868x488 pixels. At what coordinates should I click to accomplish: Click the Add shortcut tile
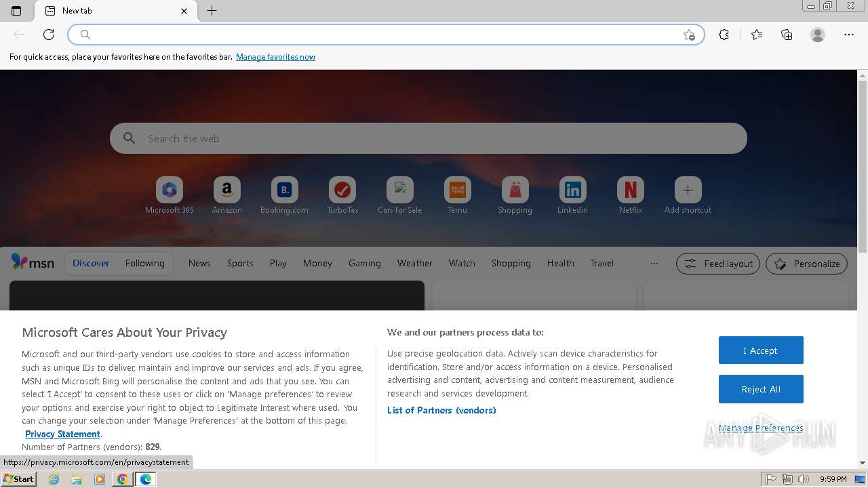point(688,195)
